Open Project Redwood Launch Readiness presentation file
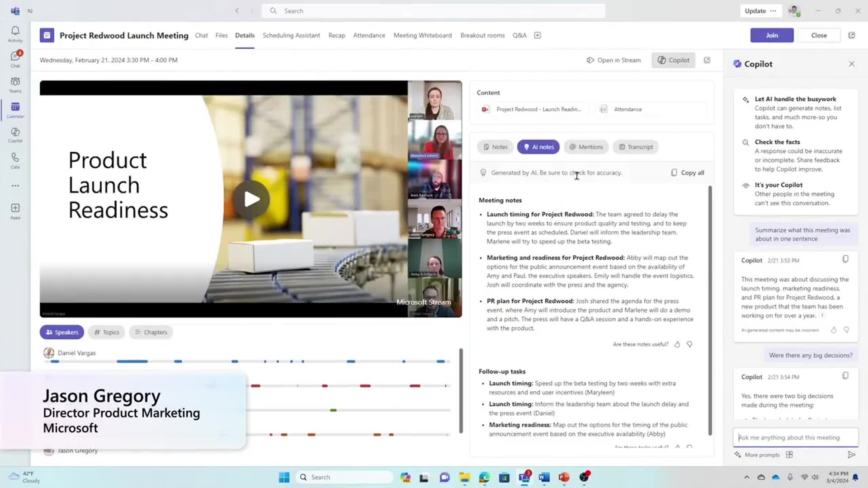The image size is (868, 488). pyautogui.click(x=533, y=109)
